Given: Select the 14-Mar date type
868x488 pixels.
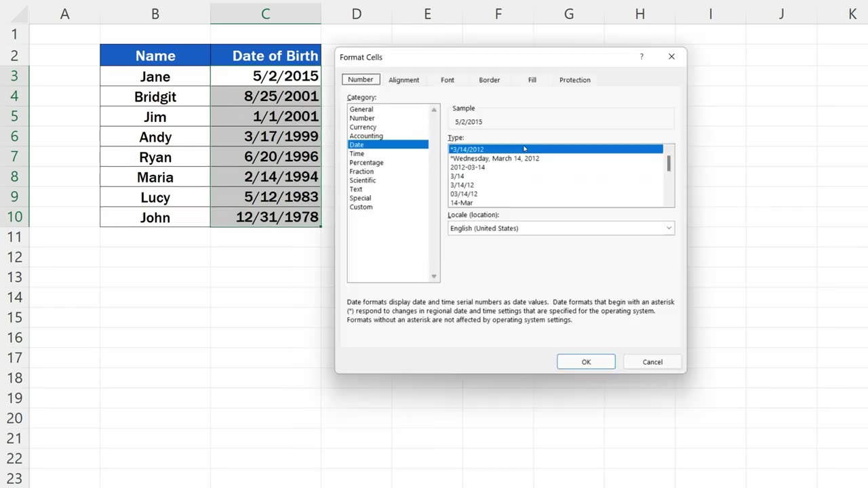Looking at the screenshot, I should point(555,203).
